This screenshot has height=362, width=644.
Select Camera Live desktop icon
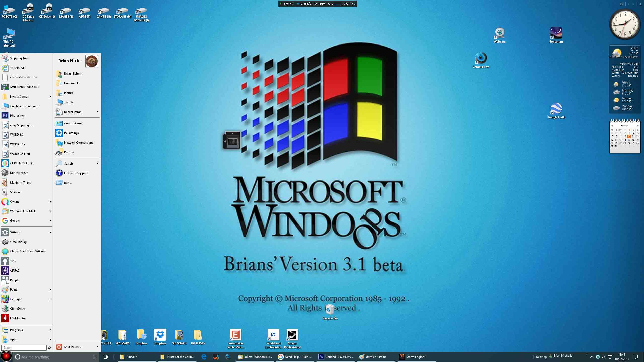pyautogui.click(x=481, y=60)
